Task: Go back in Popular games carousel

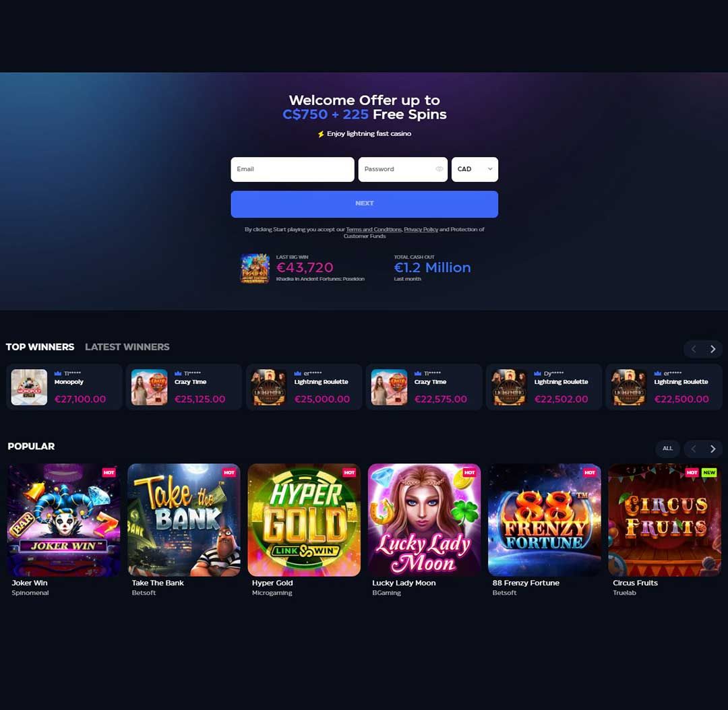Action: click(694, 449)
